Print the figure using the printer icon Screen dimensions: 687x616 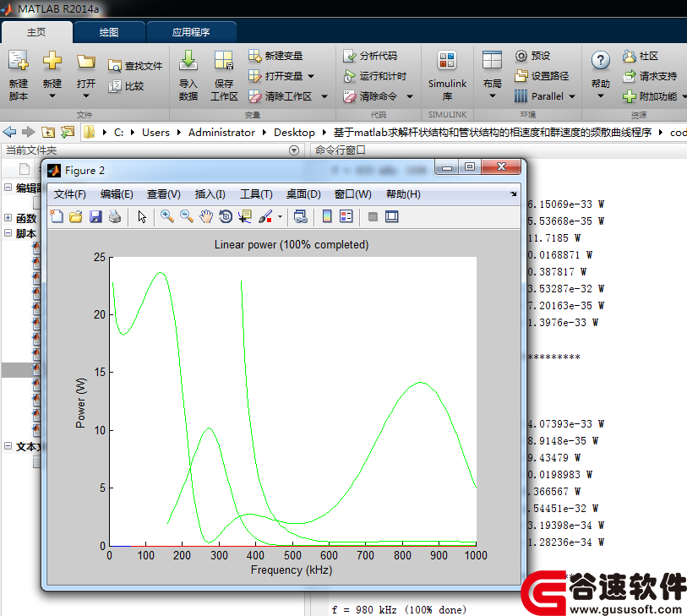(x=115, y=216)
